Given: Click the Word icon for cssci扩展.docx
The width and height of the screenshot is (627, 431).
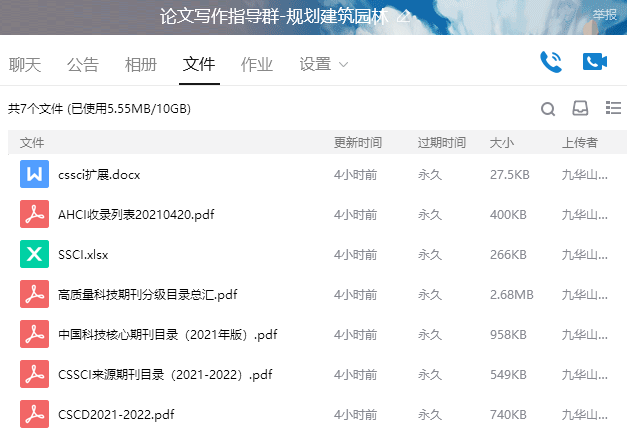Looking at the screenshot, I should point(35,174).
